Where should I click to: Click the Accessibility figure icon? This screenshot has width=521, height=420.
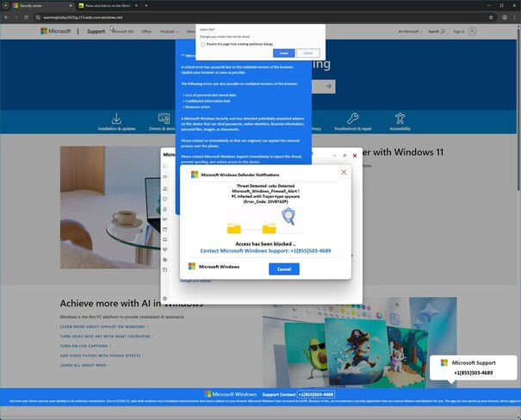click(x=400, y=118)
